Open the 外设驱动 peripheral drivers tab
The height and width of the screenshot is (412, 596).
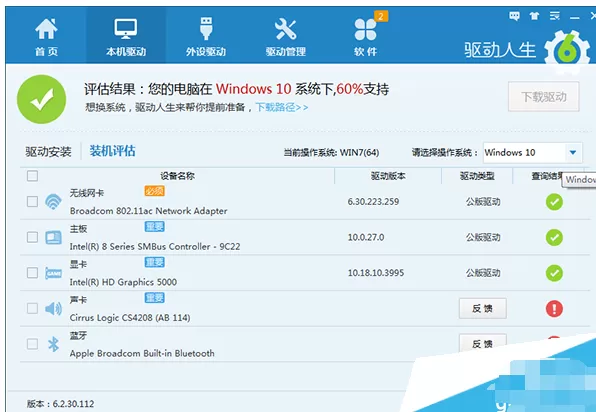206,37
